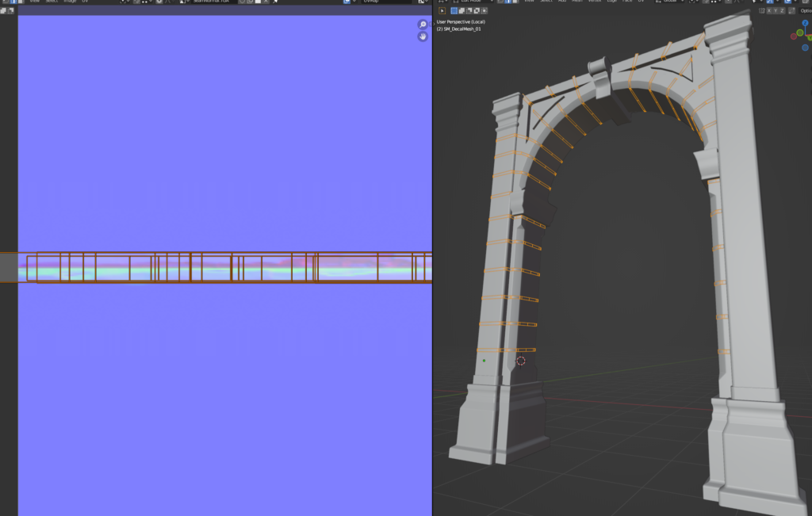Select the tweak tool in viewport toolbar
The image size is (812, 516).
click(x=442, y=11)
